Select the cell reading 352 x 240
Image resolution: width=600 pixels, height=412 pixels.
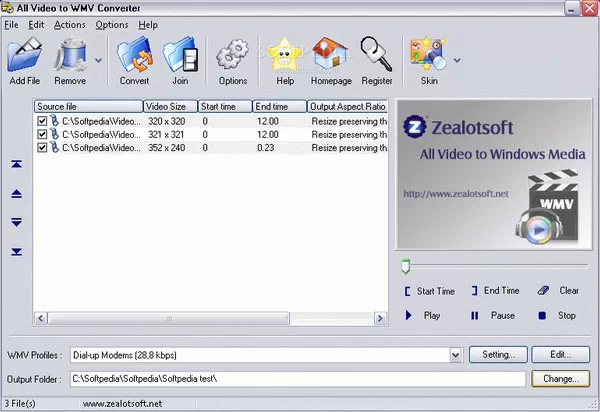[166, 148]
